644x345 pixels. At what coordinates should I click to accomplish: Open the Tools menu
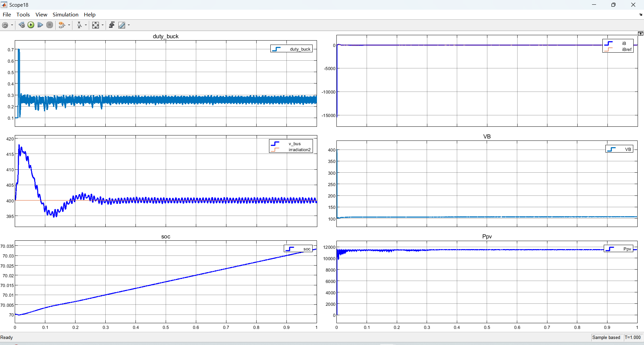pos(23,14)
